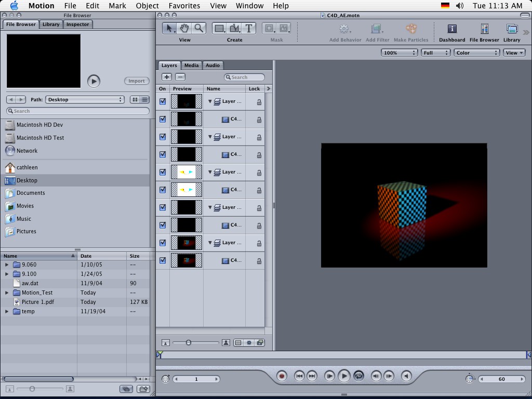Switch to the Media tab

tap(191, 65)
